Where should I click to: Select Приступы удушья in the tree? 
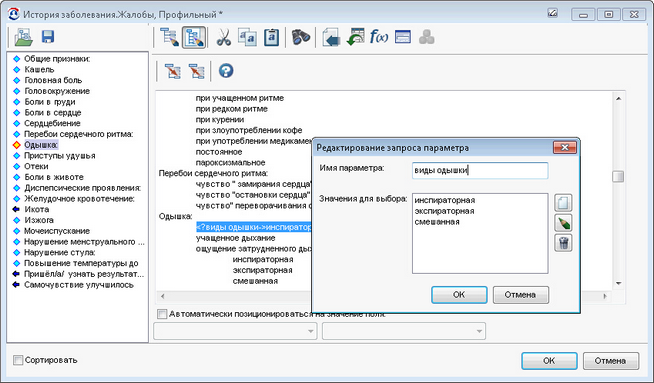[x=60, y=156]
